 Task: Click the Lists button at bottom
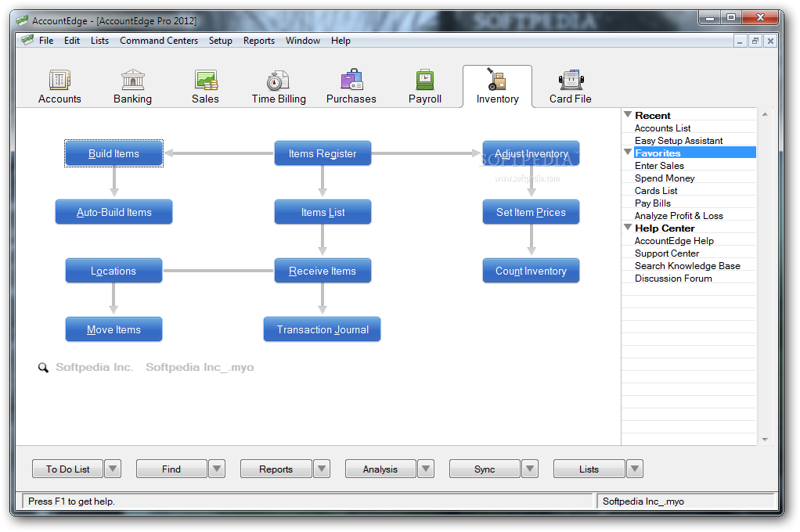(589, 469)
